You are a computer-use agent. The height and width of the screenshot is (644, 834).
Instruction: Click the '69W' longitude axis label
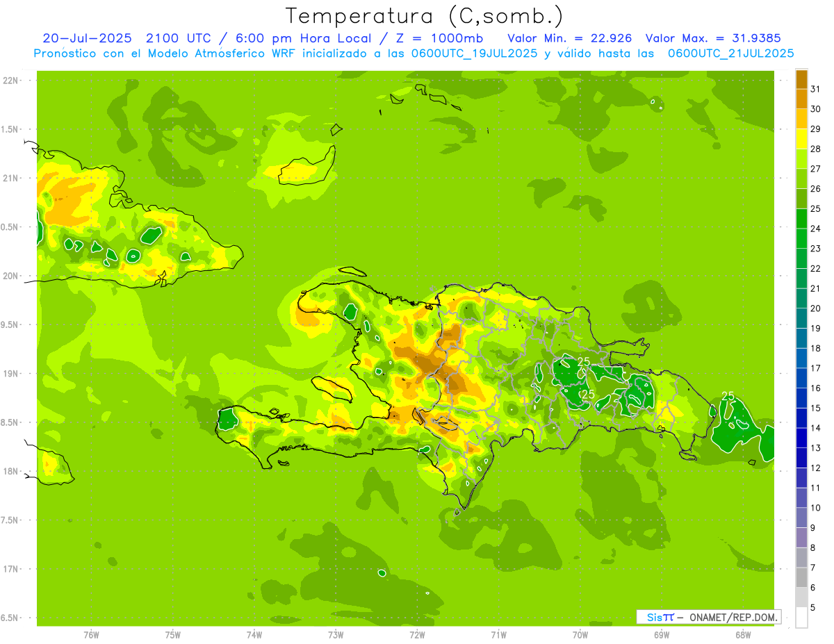661,634
